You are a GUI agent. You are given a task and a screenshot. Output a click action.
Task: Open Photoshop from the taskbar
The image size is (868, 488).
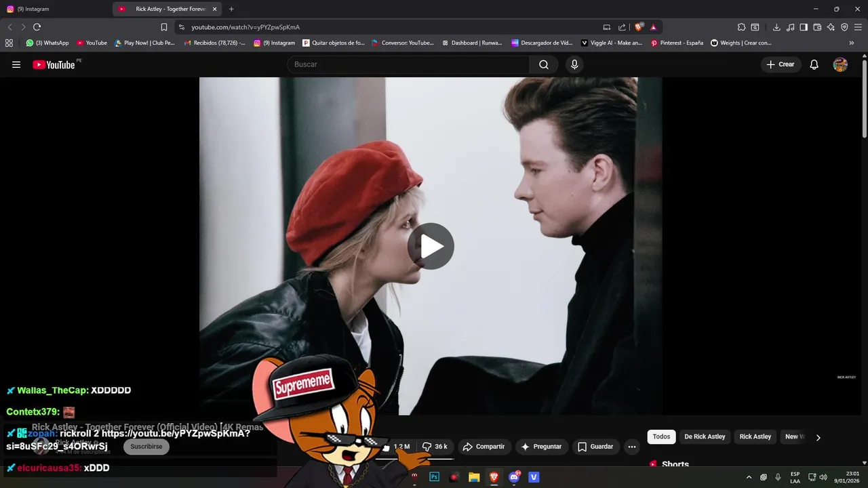point(435,477)
